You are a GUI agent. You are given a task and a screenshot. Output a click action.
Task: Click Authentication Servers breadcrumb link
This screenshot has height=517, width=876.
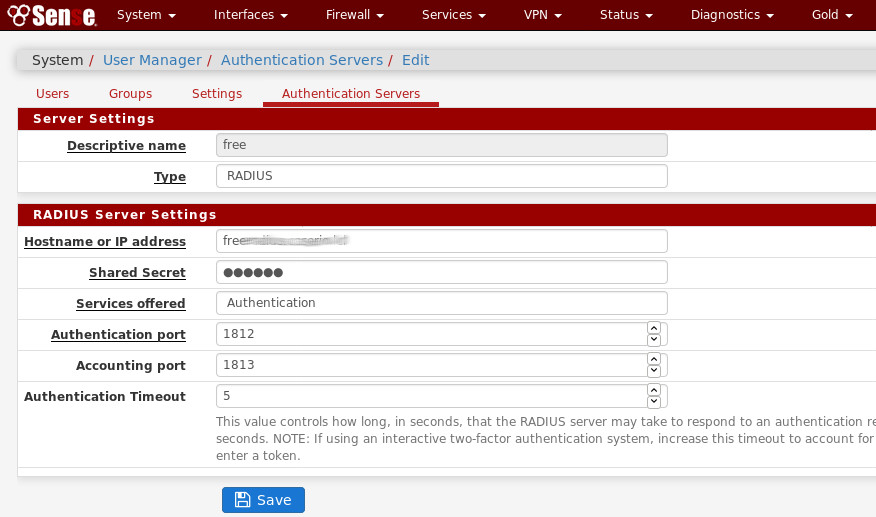pyautogui.click(x=301, y=60)
